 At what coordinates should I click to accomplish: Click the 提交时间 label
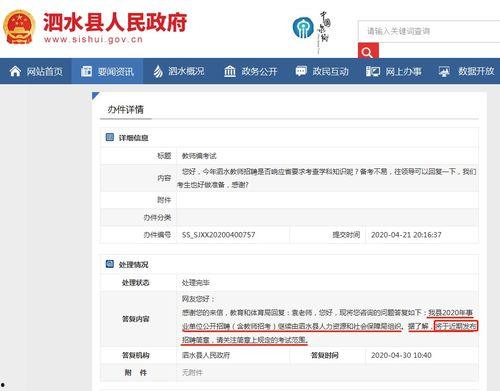tap(346, 235)
